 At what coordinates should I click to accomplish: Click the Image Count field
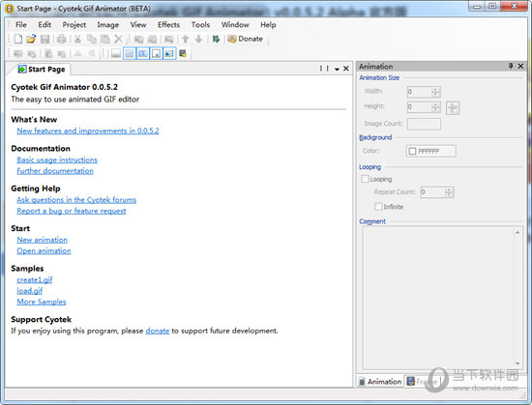pos(424,124)
